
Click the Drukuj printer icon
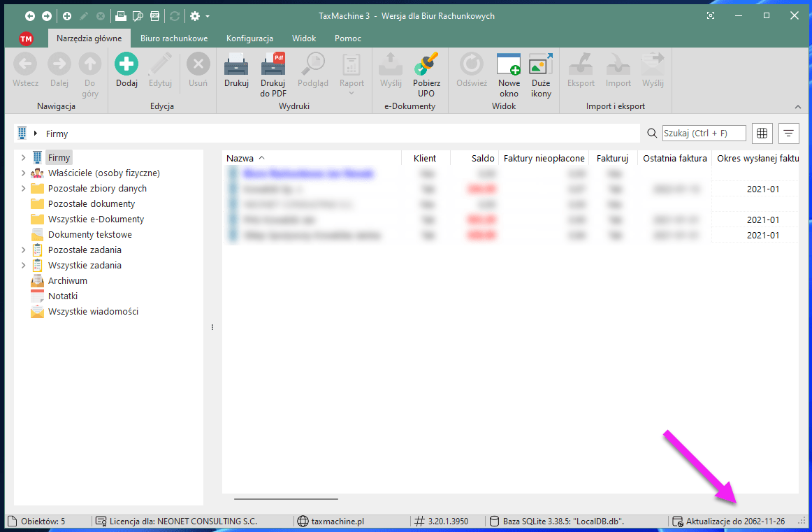tap(236, 65)
